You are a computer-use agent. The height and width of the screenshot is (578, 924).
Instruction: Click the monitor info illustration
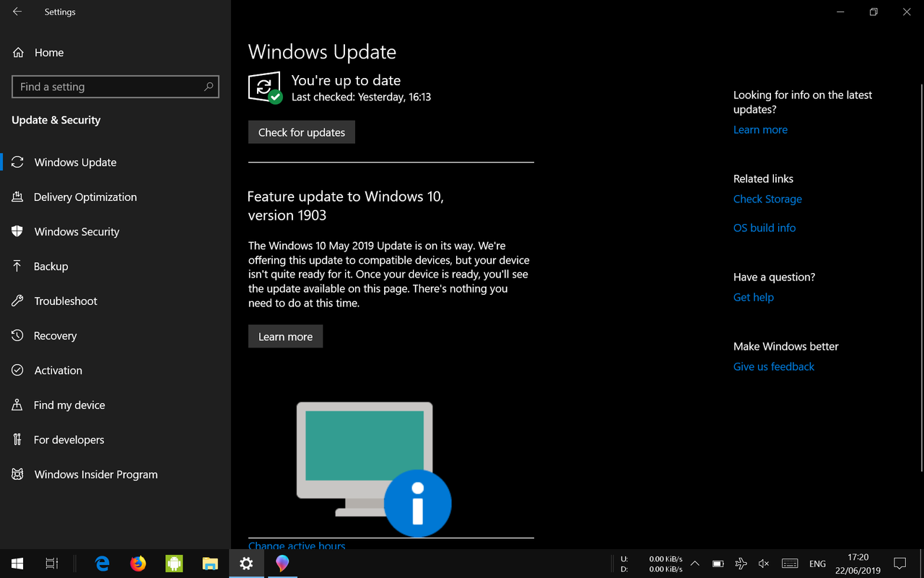tap(374, 469)
